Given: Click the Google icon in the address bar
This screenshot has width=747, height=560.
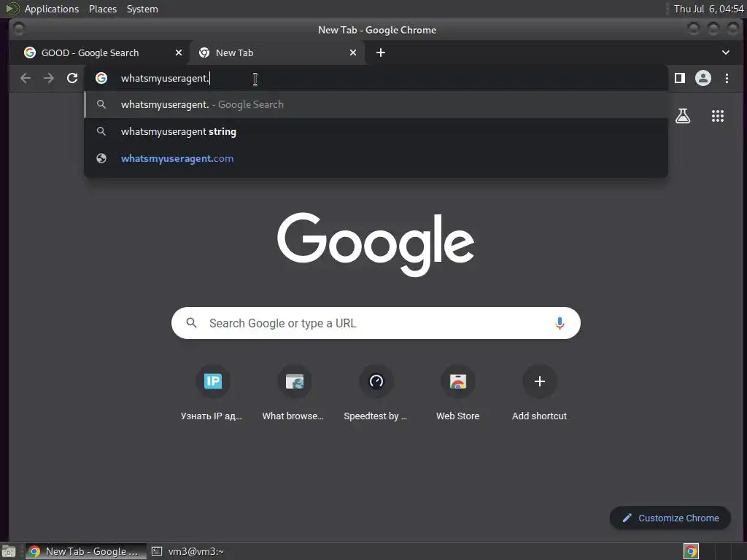Looking at the screenshot, I should click(101, 78).
